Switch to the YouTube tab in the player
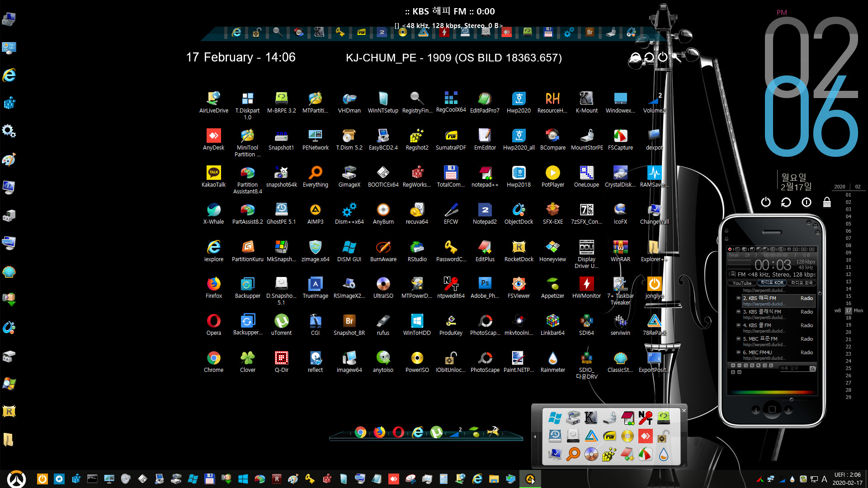This screenshot has width=868, height=488. 742,283
